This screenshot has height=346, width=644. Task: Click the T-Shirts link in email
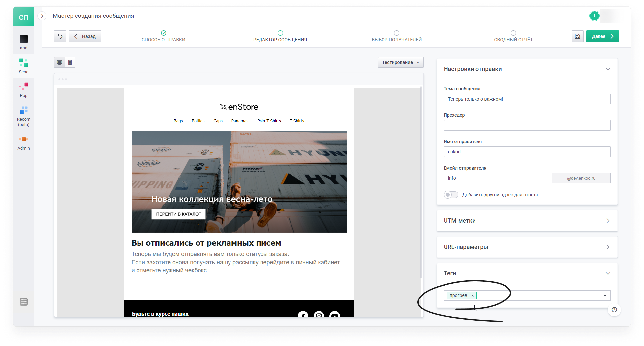pyautogui.click(x=297, y=121)
